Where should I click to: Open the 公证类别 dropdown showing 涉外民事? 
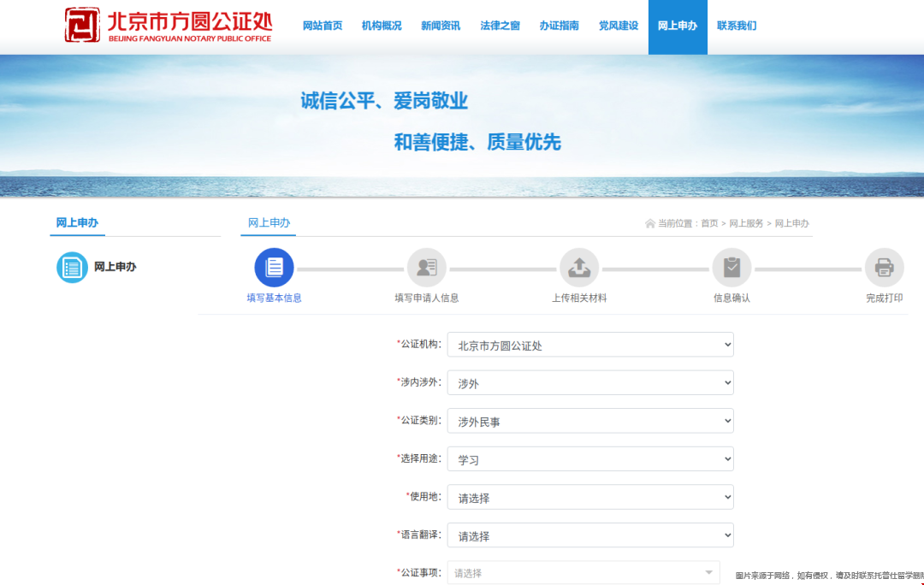590,420
